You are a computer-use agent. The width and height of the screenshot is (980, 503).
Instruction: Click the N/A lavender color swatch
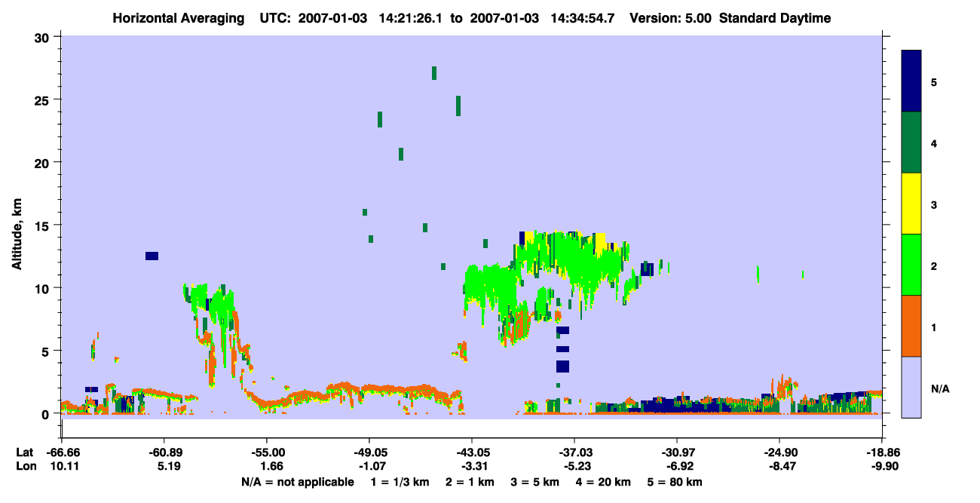point(911,387)
